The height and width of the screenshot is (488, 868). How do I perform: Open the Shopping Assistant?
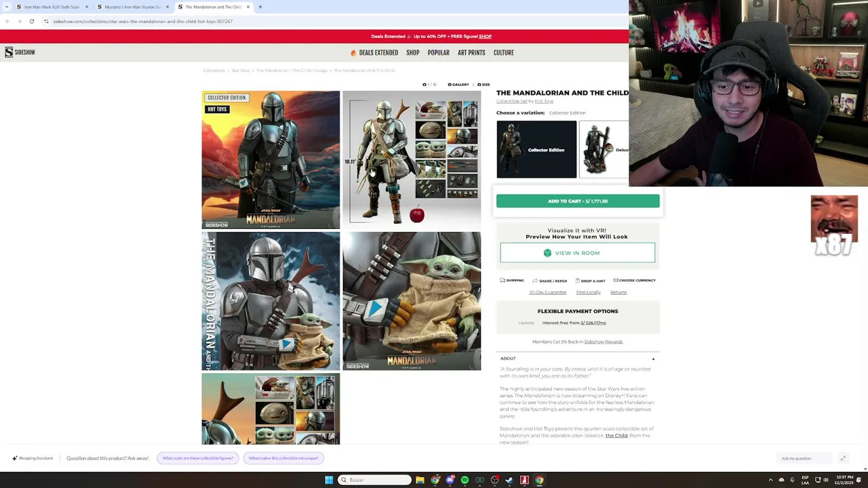tap(33, 458)
